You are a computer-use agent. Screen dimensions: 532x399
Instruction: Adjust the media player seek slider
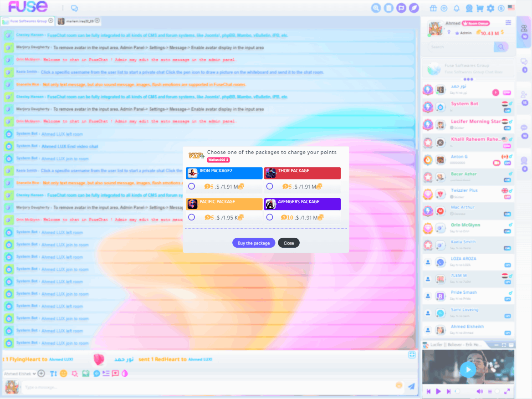457,391
